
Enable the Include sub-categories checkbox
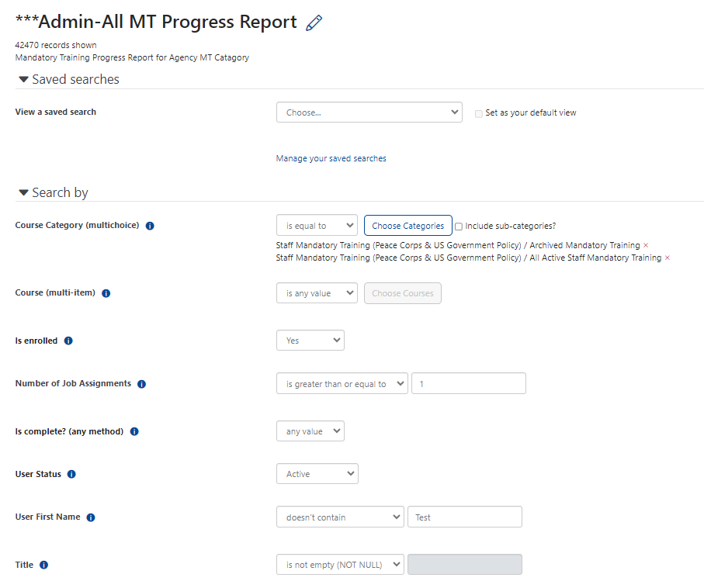[459, 227]
